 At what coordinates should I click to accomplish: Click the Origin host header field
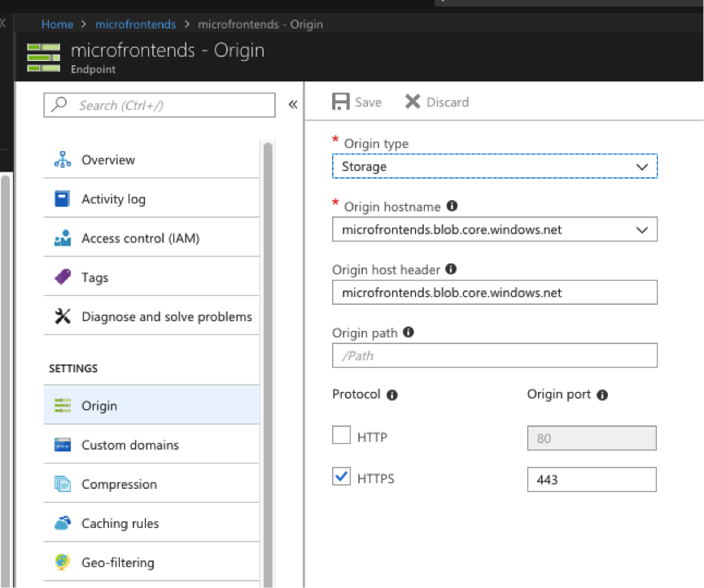(x=494, y=292)
